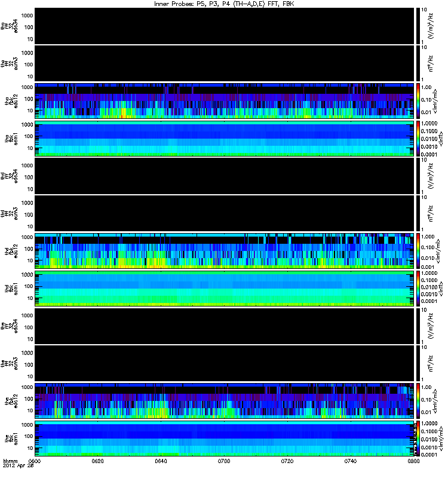
Task: Click the 0.001 value on thd edc12 color scale
Action: (x=427, y=266)
